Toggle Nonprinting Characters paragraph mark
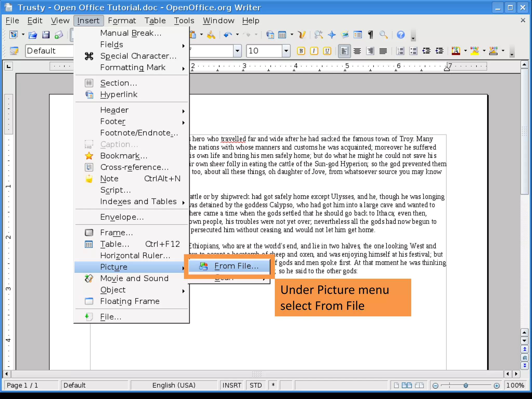The height and width of the screenshot is (399, 532). 371,35
